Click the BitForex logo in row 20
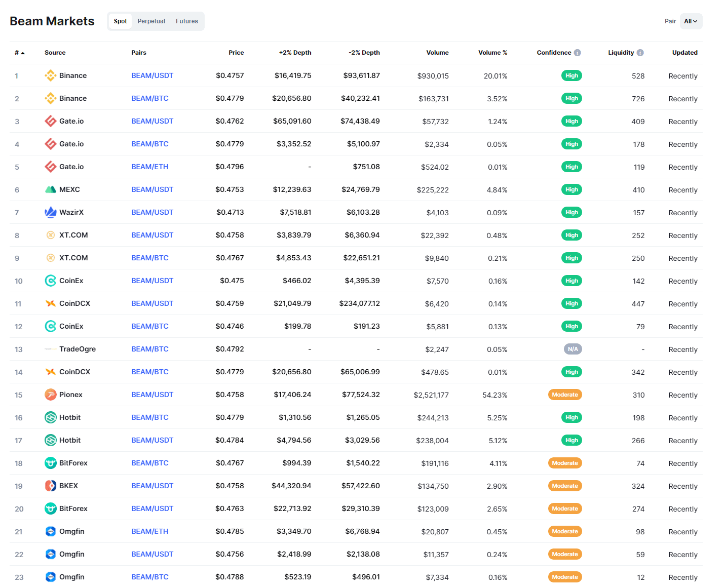724x588 pixels. 50,508
